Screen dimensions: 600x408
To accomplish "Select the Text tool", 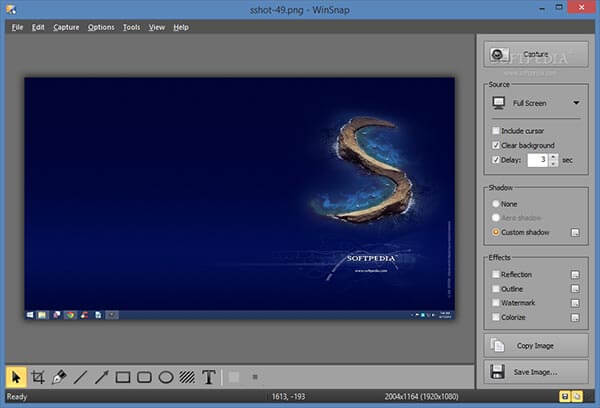I will point(209,377).
